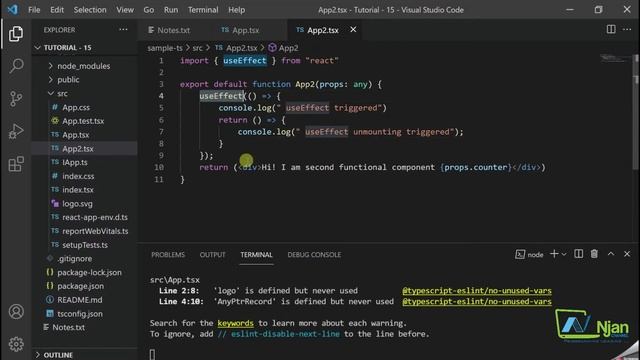Click the VS Code logo icon
The image size is (640, 360).
click(12, 9)
